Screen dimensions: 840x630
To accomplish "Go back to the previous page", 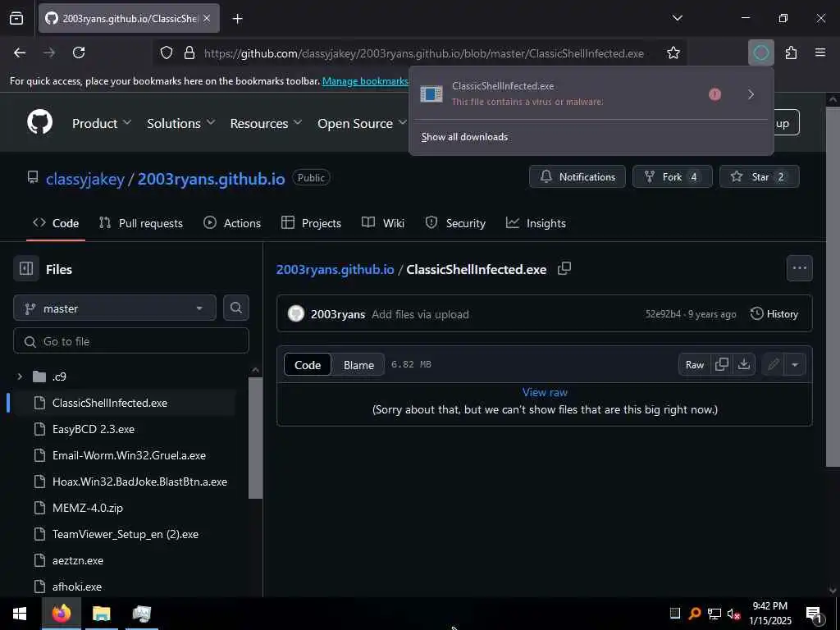I will pos(20,52).
